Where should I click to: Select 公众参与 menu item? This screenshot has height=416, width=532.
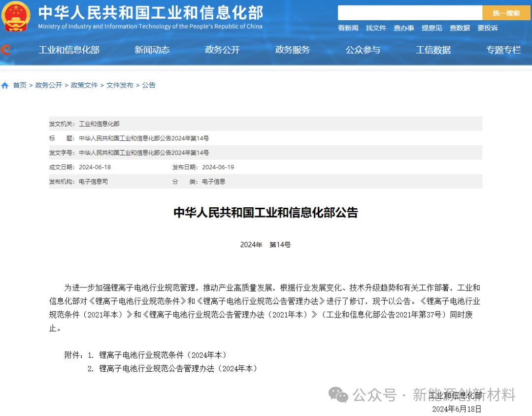tap(363, 50)
